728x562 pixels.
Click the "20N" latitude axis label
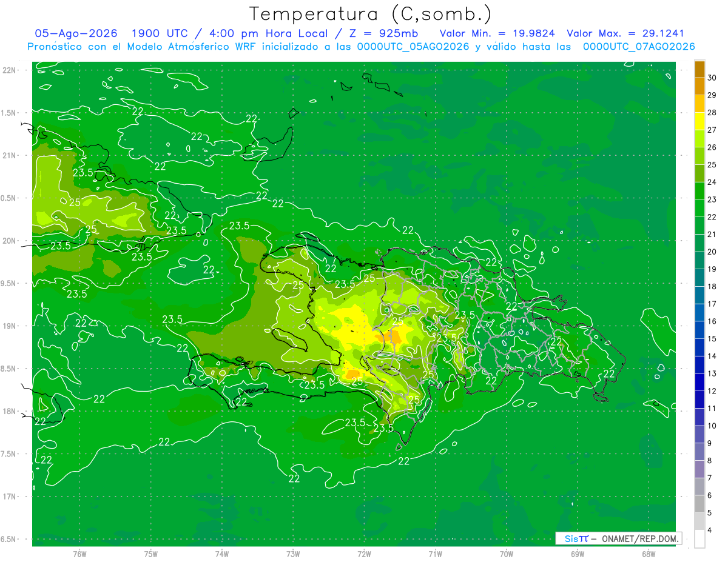[x=10, y=241]
